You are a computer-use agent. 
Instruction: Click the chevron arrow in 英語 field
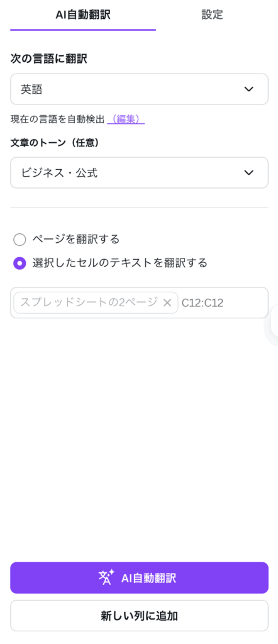249,89
